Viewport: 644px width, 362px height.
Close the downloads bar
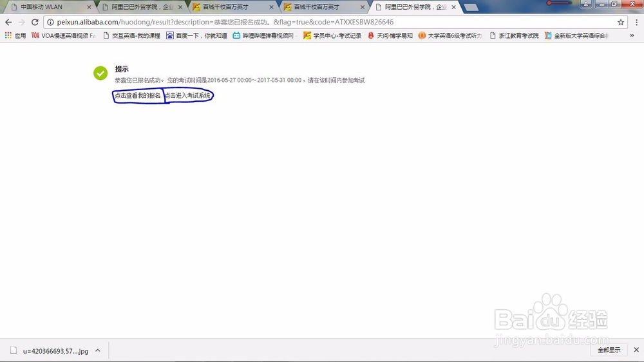pyautogui.click(x=636, y=350)
